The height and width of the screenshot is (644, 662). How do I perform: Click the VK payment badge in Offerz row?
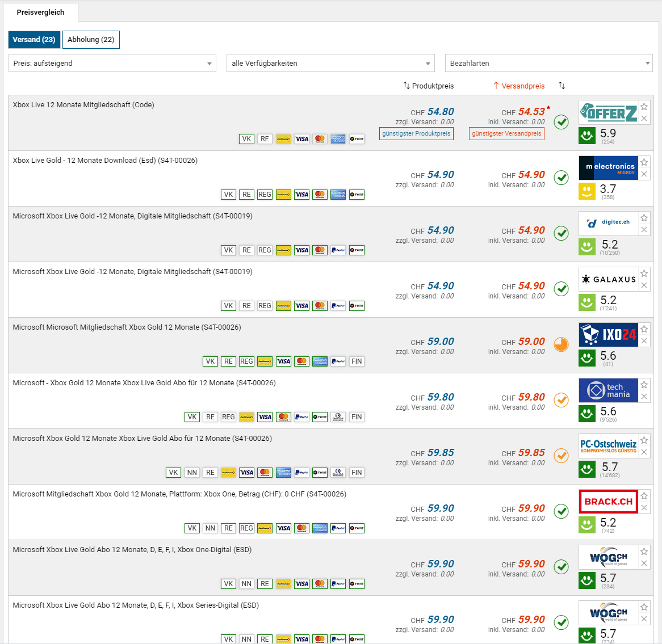click(x=246, y=139)
